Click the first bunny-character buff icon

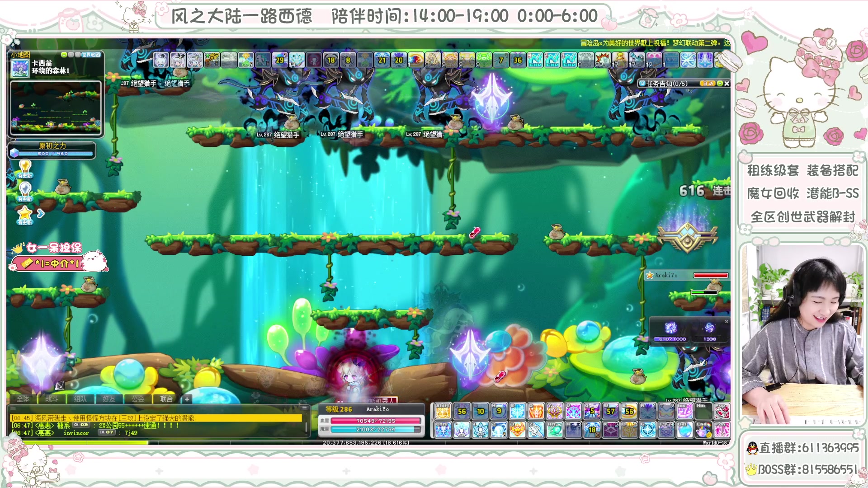click(160, 60)
